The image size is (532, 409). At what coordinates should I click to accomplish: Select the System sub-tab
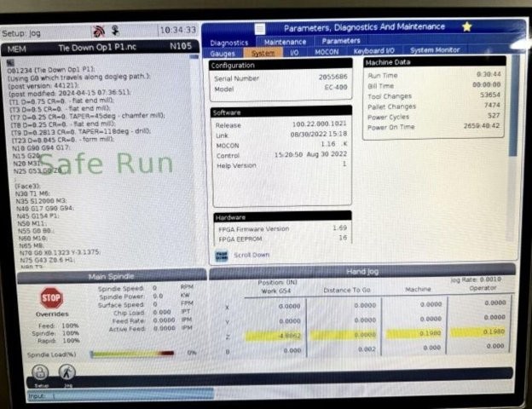pos(263,53)
